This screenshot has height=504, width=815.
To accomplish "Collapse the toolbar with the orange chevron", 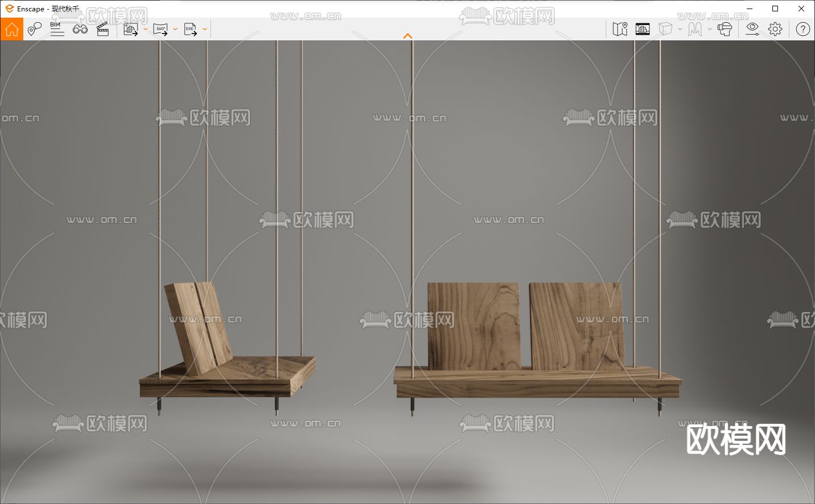I will tap(407, 36).
